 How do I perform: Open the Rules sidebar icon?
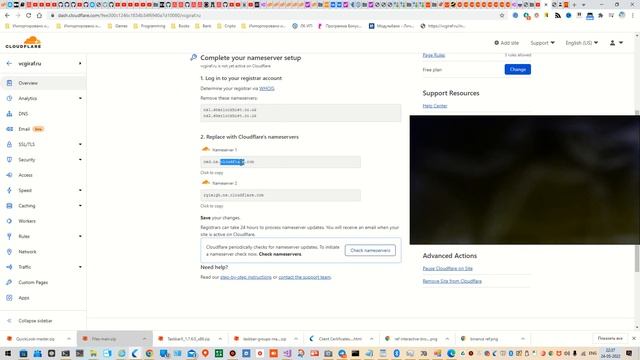[9, 236]
